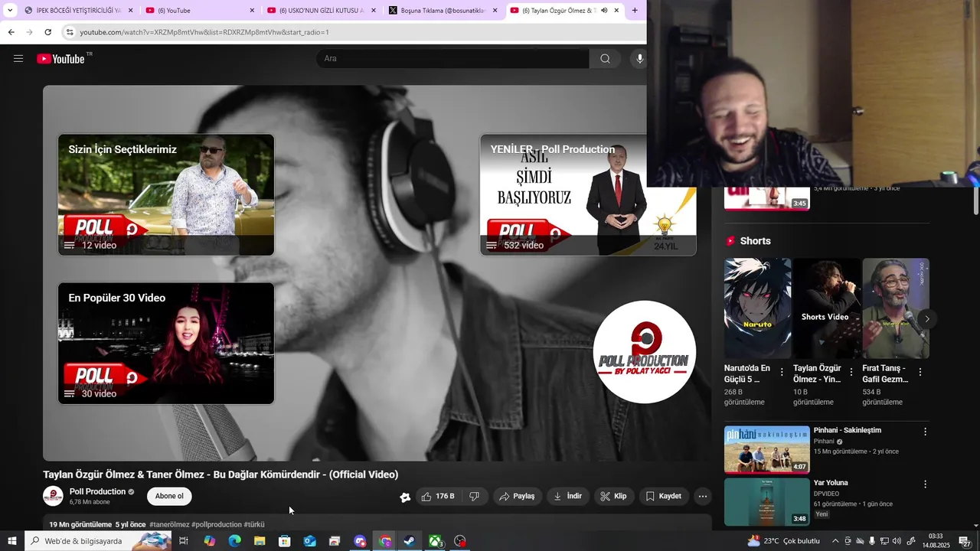Open options for Naruto'da En Güçlü short
This screenshot has height=551, width=980.
(x=782, y=372)
